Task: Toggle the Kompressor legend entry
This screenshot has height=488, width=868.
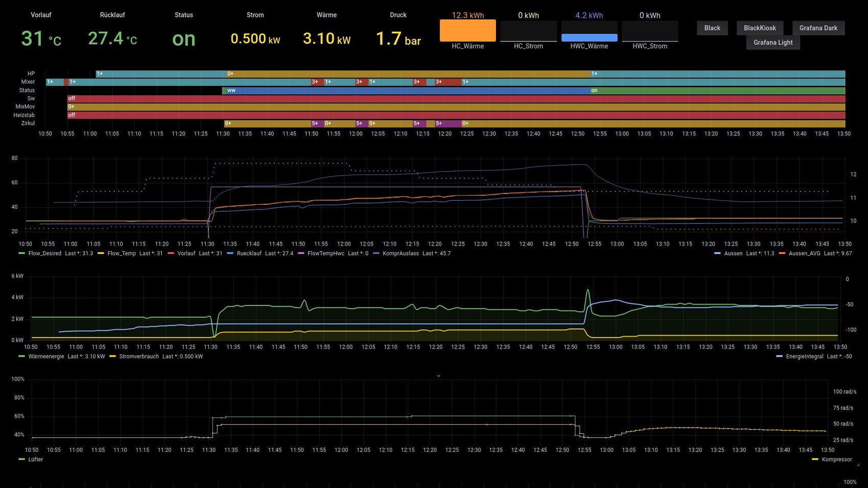Action: (836, 459)
